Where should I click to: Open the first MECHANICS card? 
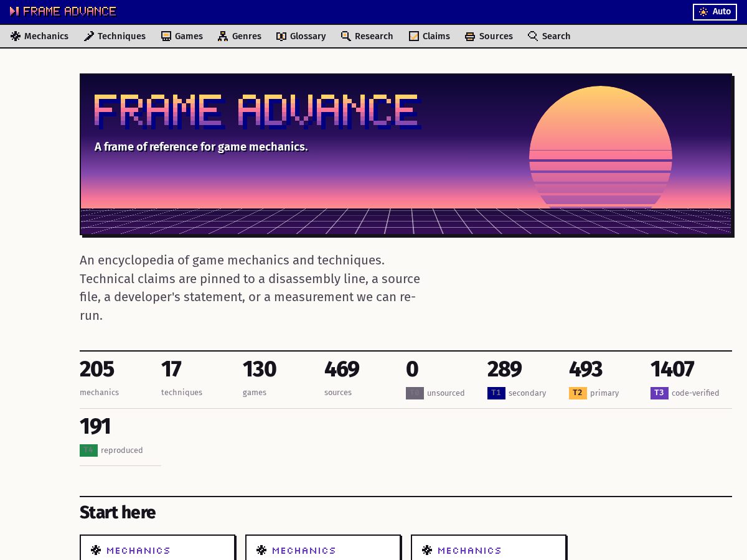pyautogui.click(x=157, y=548)
